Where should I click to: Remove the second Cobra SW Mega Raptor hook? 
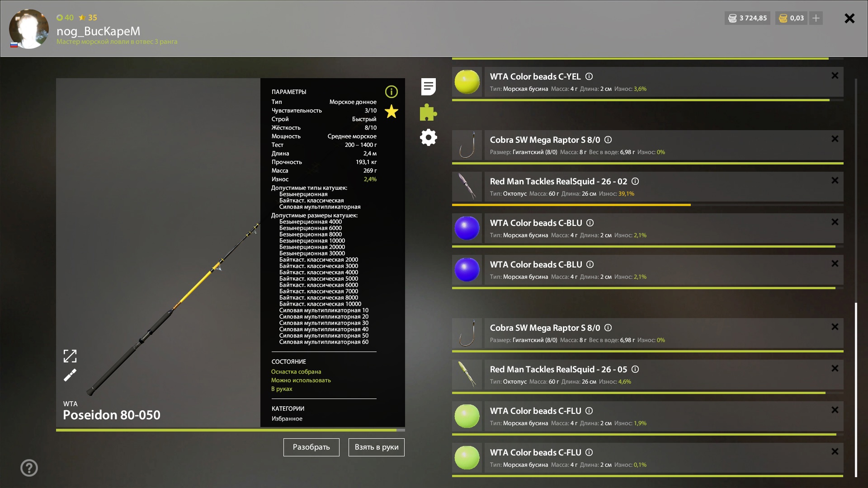point(835,327)
